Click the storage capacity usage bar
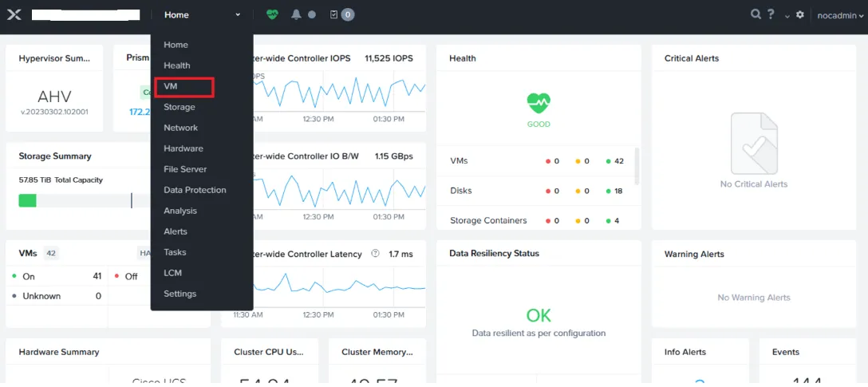868x387 pixels. (84, 200)
